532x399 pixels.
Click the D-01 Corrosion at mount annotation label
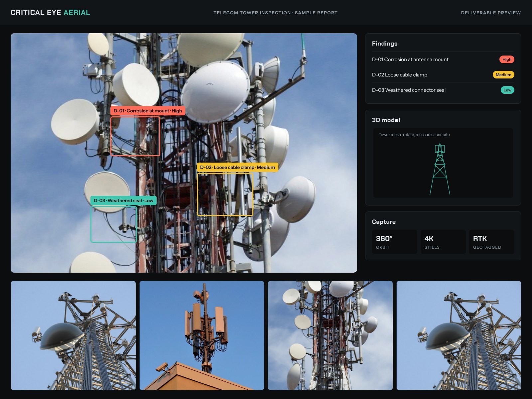(x=148, y=111)
